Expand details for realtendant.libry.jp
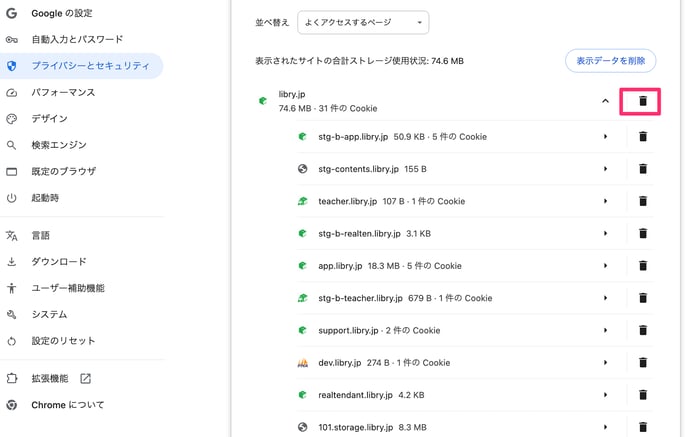The width and height of the screenshot is (688, 437). click(606, 395)
